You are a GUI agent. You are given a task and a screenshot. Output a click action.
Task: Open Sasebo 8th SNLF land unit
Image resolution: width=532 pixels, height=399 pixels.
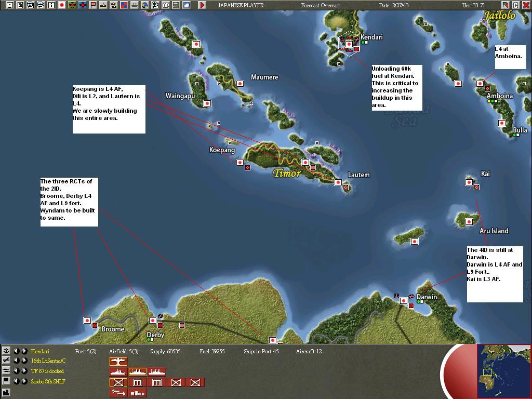pyautogui.click(x=48, y=381)
